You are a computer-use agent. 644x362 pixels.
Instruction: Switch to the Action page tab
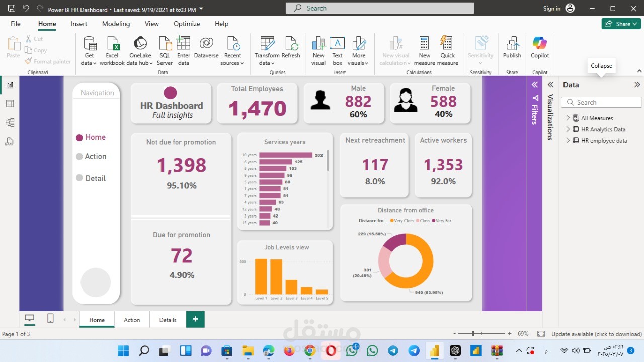132,320
